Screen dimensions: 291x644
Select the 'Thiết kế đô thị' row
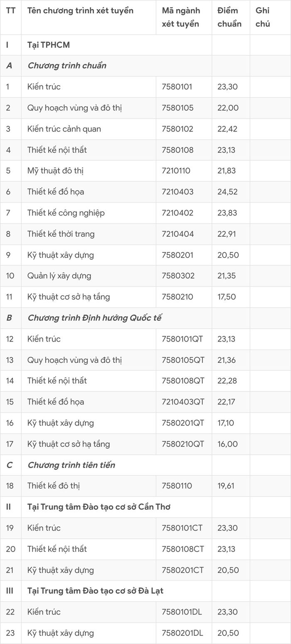coord(145,486)
